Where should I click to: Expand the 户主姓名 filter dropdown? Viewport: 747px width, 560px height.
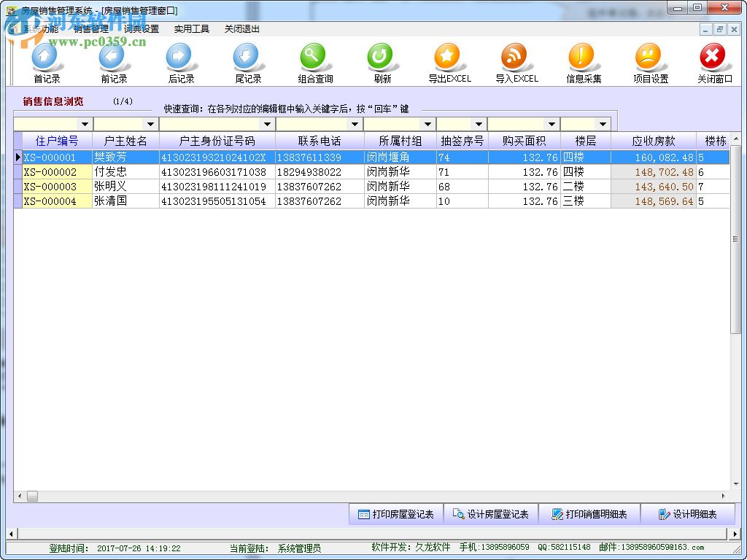150,124
